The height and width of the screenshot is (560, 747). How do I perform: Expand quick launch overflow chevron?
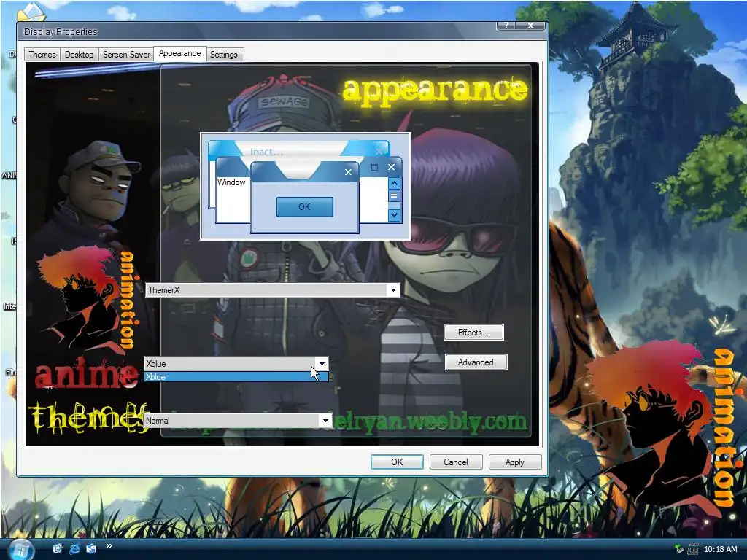(x=109, y=545)
